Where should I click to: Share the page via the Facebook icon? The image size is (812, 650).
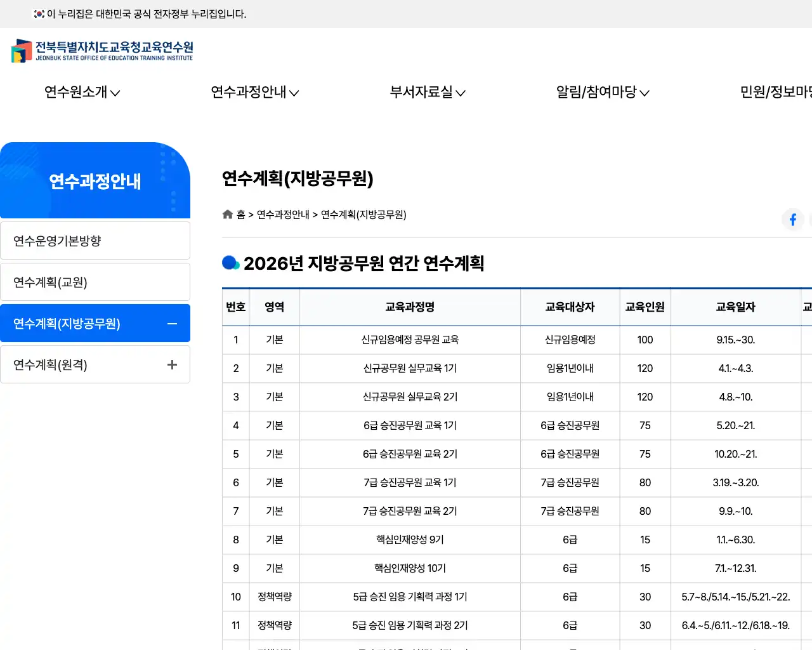[792, 219]
